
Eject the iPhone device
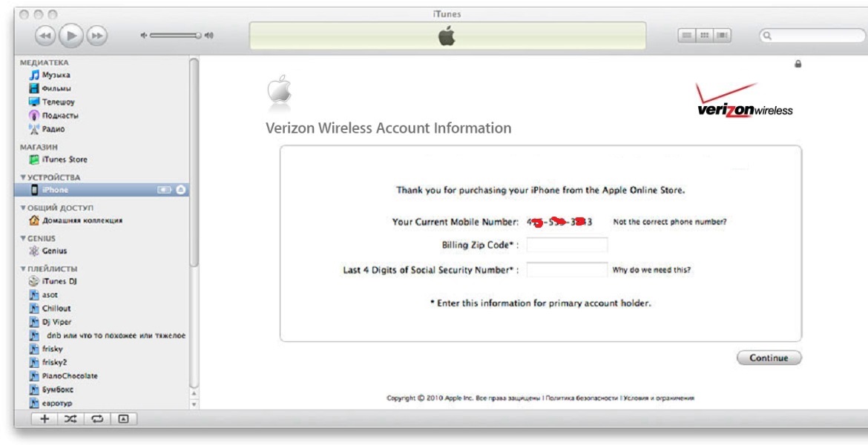(x=181, y=191)
